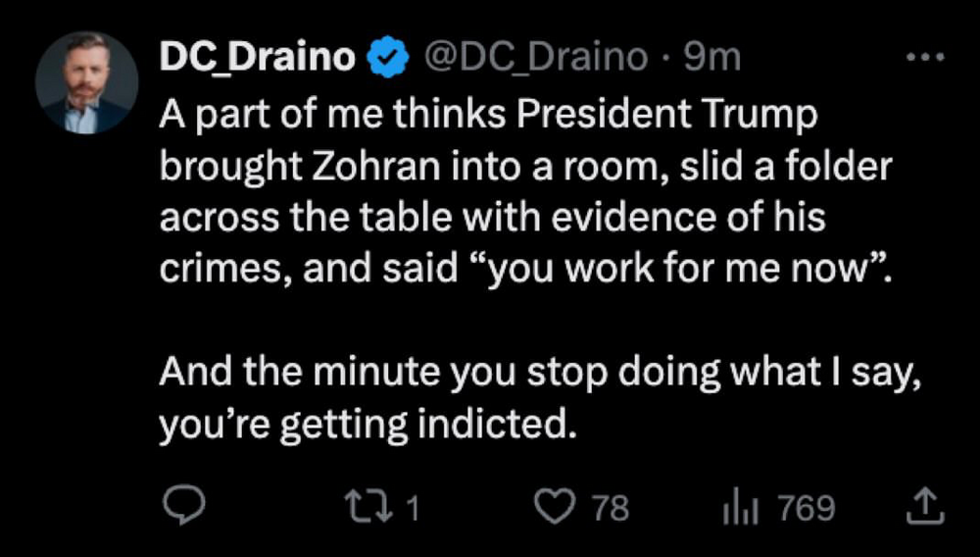Open the @DC_Draino handle link

[x=534, y=59]
